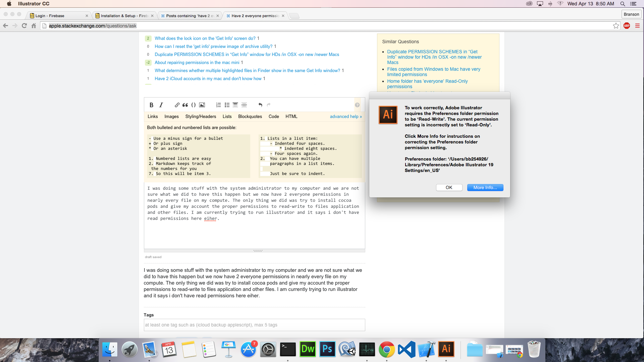Reload the current page
The image size is (644, 362).
pyautogui.click(x=24, y=25)
